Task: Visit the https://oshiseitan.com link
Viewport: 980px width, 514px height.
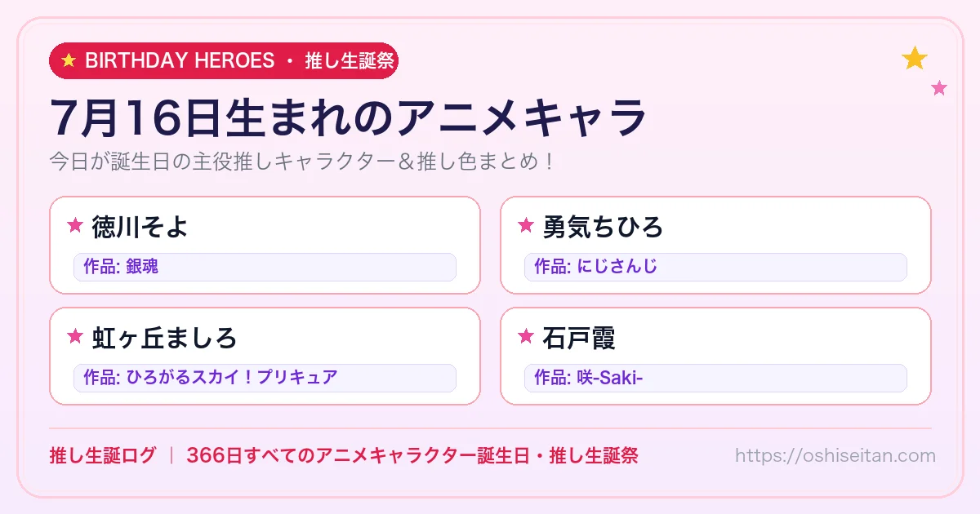Action: point(835,455)
